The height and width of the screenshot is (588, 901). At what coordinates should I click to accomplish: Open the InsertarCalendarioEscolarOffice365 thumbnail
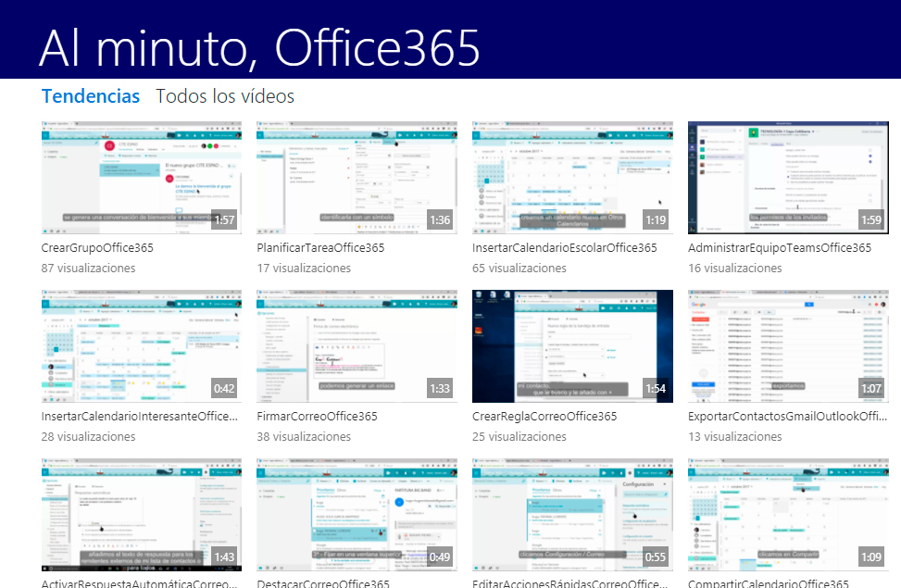pos(572,178)
